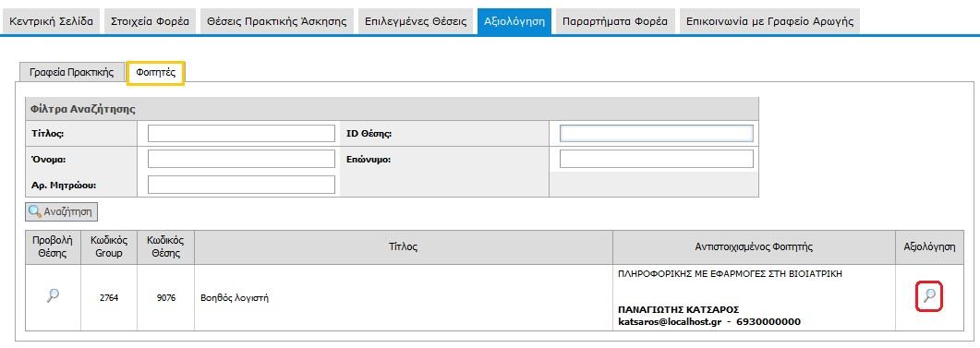Click email katsaros@localhost.gr
The image size is (980, 348).
670,322
